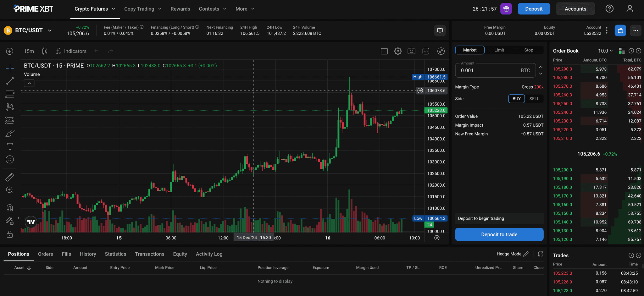Viewport: 644px width, 296px height.
Task: Select the SELL side option
Action: click(x=534, y=99)
